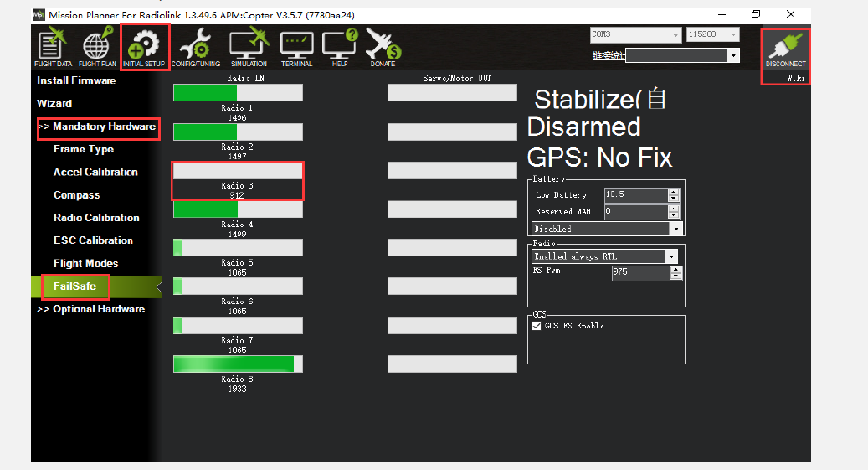
Task: Click the Radio 2 input bar
Action: tap(238, 132)
